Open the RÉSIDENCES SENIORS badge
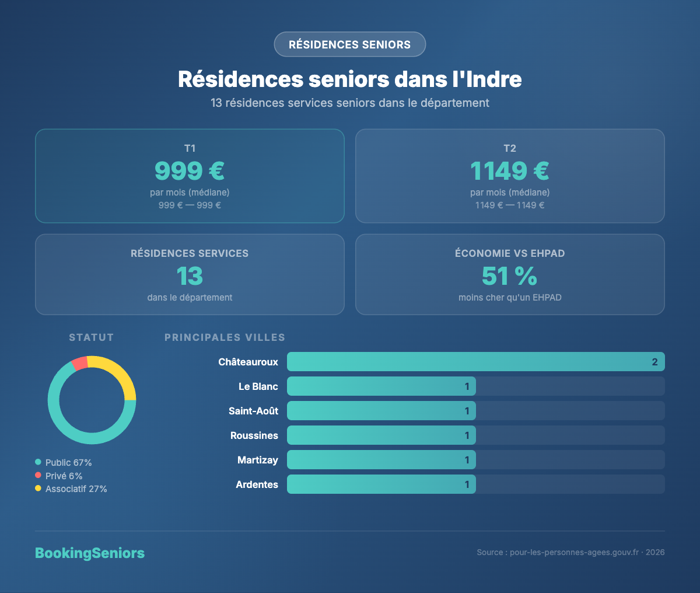700x593 pixels. [x=349, y=44]
